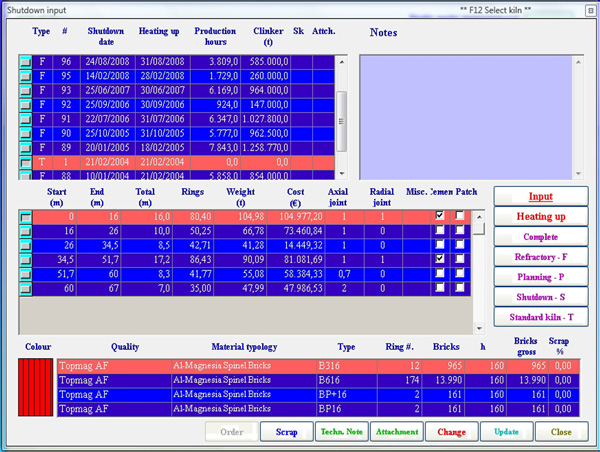Select heating up date 31/10/2005 cell

point(163,133)
